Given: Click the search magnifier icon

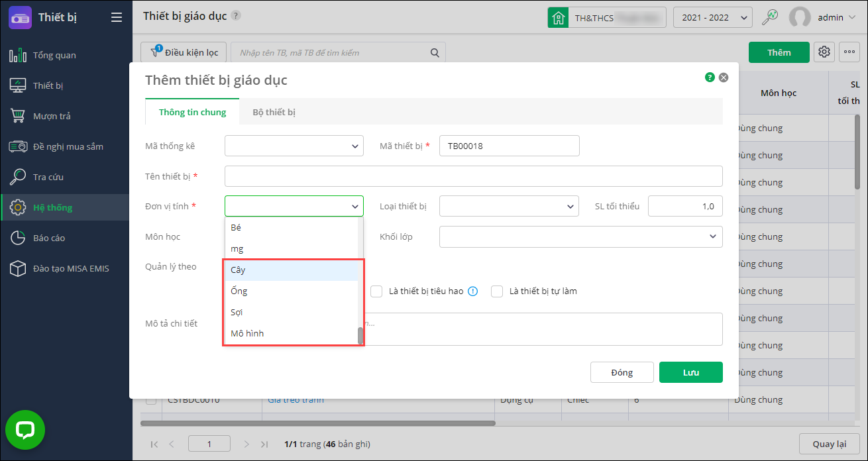Looking at the screenshot, I should tap(435, 52).
